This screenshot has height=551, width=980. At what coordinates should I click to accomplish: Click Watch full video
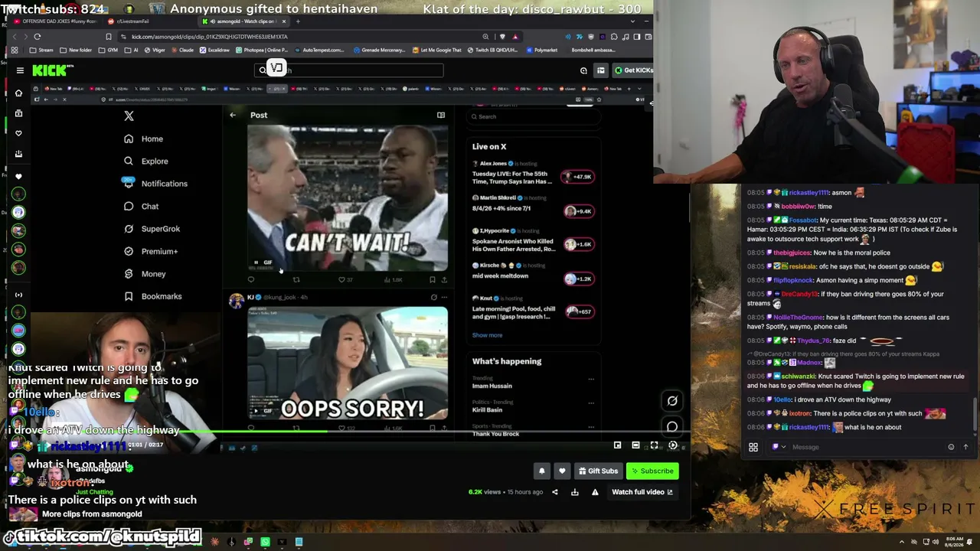tap(642, 492)
